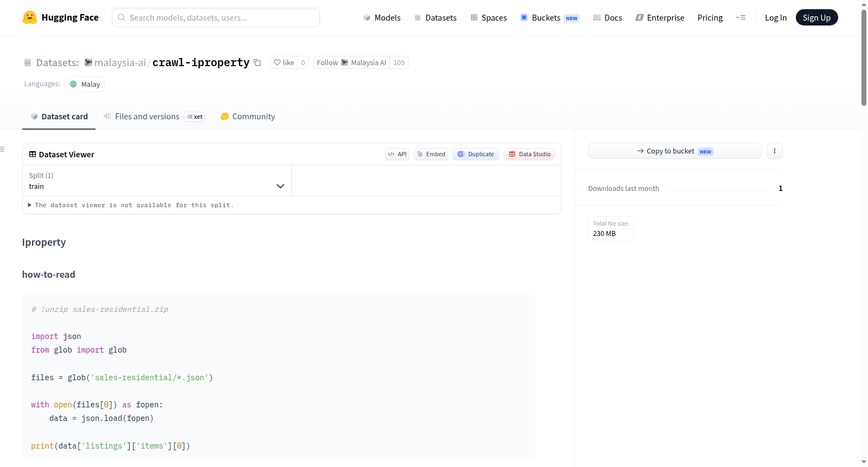868x467 pixels.
Task: Click the like count 0
Action: pyautogui.click(x=303, y=62)
